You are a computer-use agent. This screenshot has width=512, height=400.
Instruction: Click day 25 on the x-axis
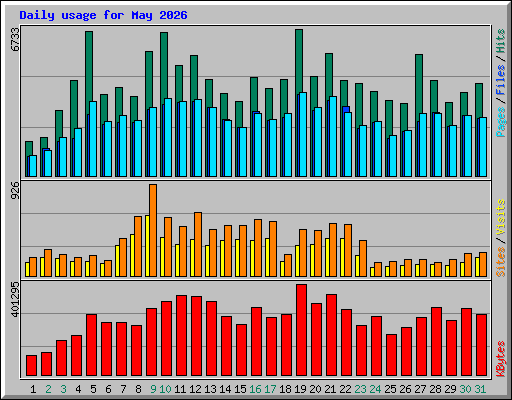(390, 389)
